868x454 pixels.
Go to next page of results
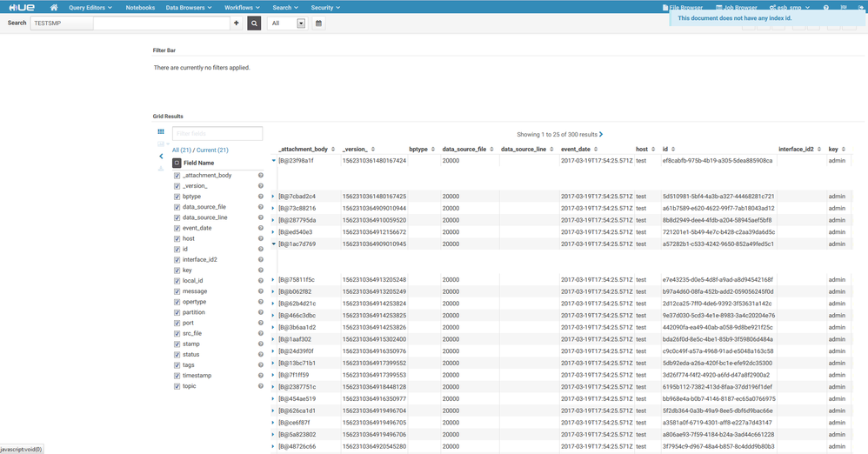point(601,135)
